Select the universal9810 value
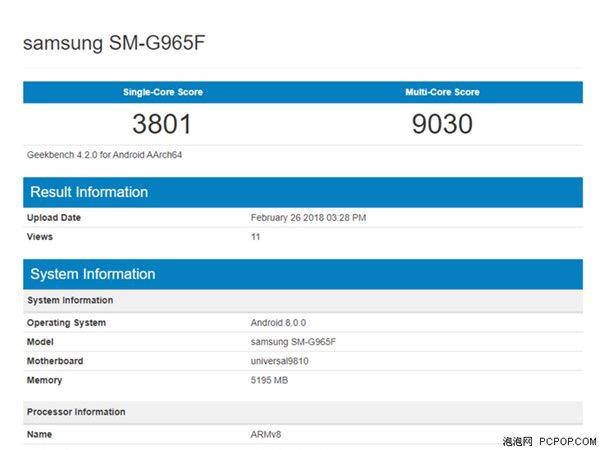600x450 pixels. [x=280, y=361]
